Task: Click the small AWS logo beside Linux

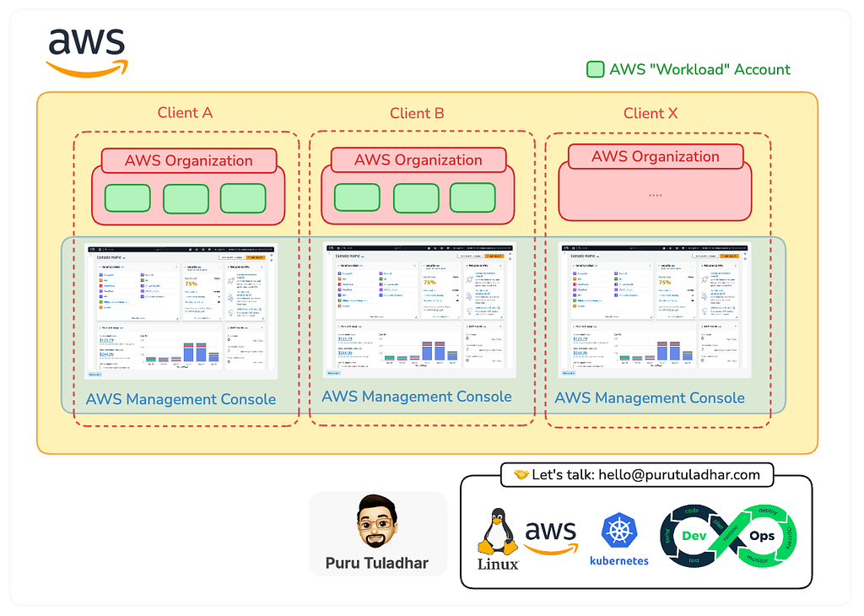Action: pos(550,538)
